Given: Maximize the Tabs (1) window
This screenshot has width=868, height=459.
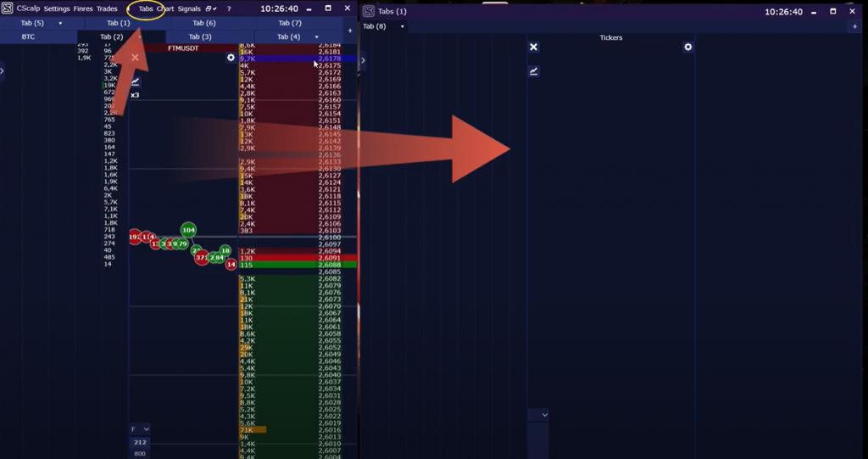Looking at the screenshot, I should coord(832,11).
